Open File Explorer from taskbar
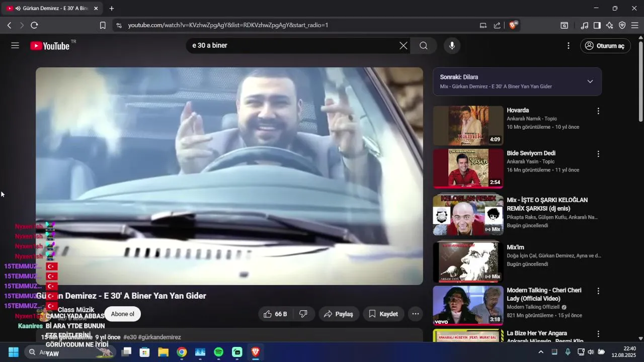This screenshot has height=362, width=644. point(163,352)
